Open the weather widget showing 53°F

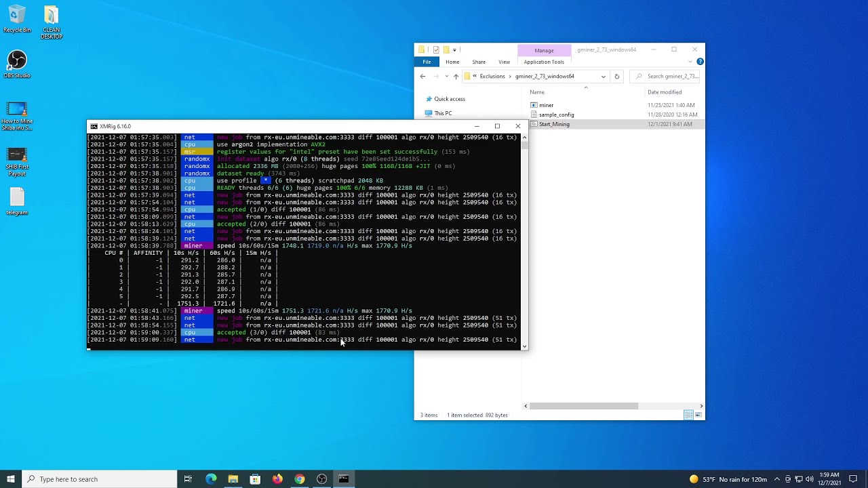[x=728, y=479]
